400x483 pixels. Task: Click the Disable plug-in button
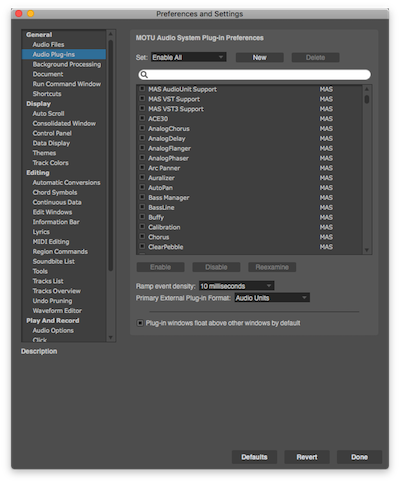point(216,267)
